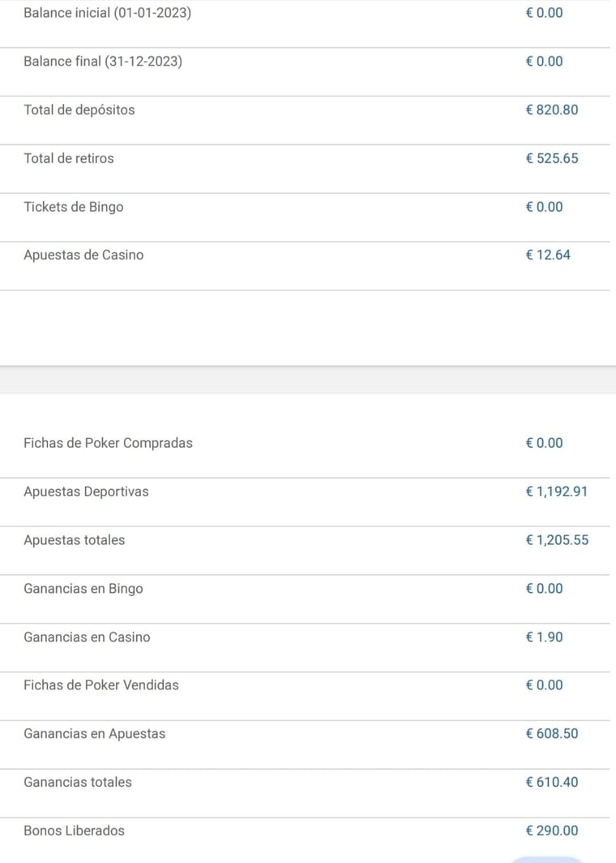This screenshot has height=863, width=616.
Task: Click the € 525.65 withdrawals amount
Action: [552, 158]
